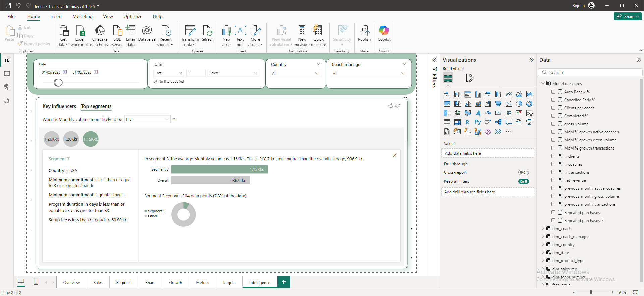Open the Coach manager All dropdown
The height and width of the screenshot is (296, 644).
point(369,73)
